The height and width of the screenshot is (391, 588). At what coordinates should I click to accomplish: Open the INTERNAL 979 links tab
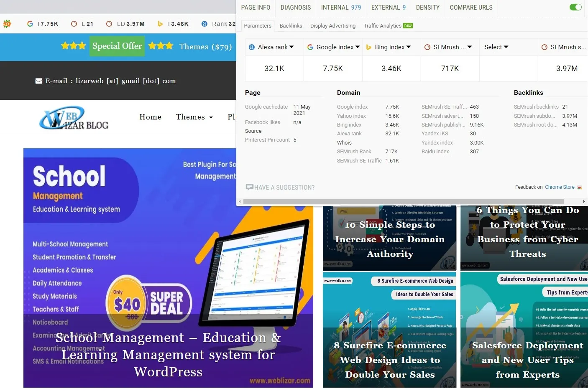tap(341, 8)
